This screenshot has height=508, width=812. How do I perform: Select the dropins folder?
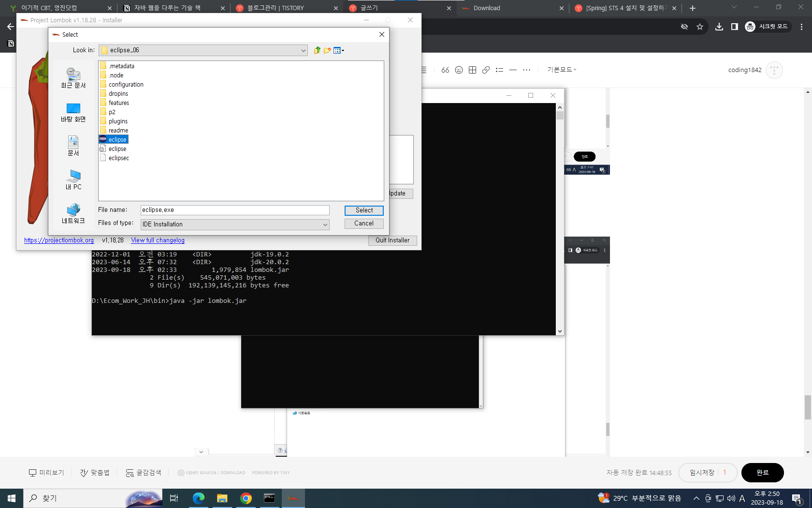point(114,94)
